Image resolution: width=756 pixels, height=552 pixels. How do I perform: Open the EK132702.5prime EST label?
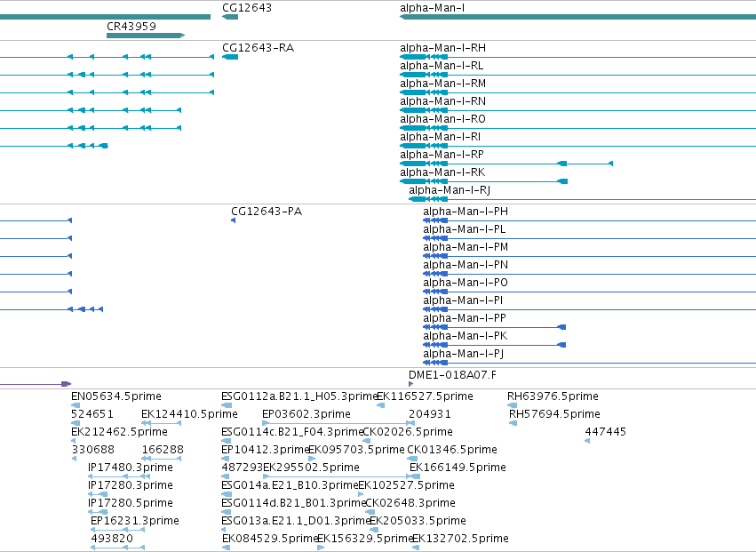click(x=460, y=539)
